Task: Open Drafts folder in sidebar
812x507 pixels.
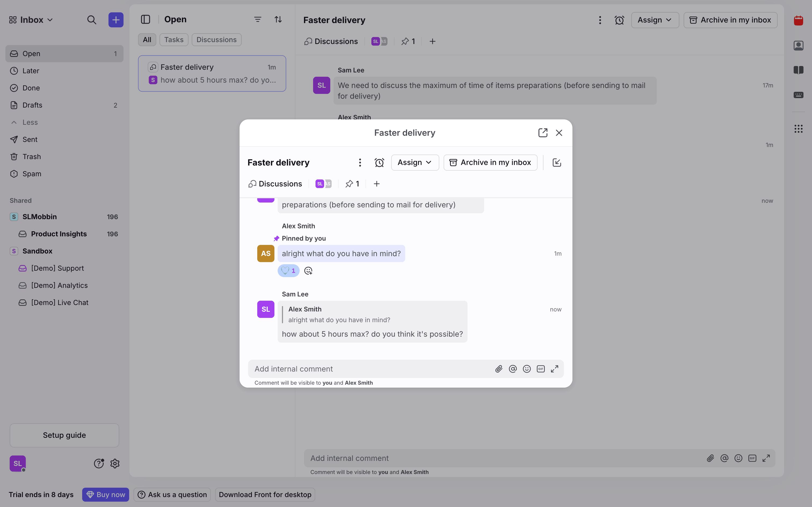Action: click(32, 105)
